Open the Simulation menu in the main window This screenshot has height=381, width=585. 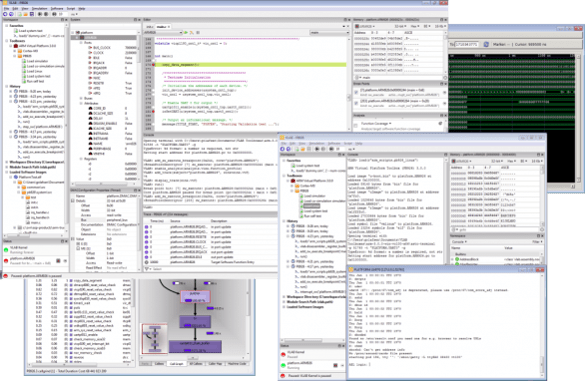(x=39, y=8)
